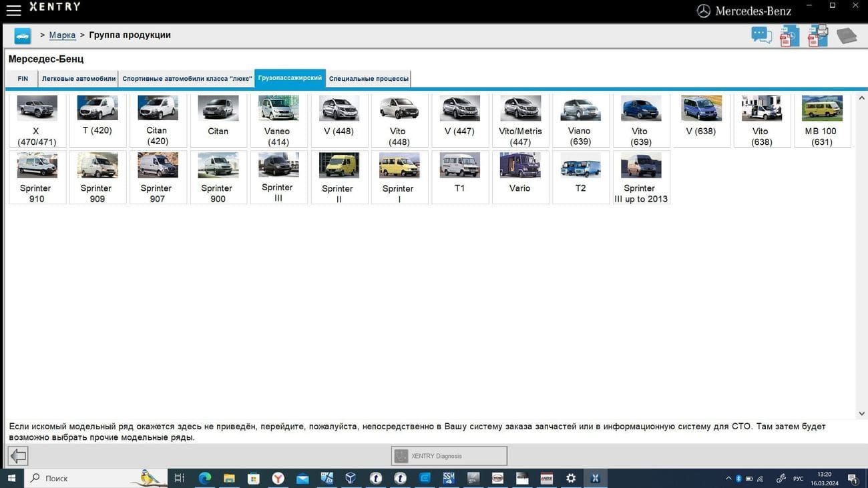
Task: Open the V (638) model tile
Action: coord(702,120)
